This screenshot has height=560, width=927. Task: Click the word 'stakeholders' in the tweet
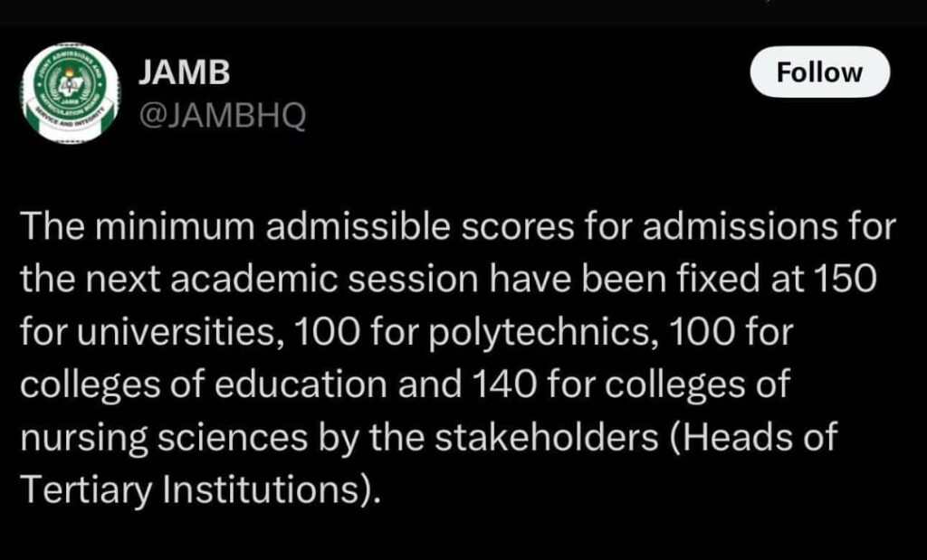pos(546,437)
